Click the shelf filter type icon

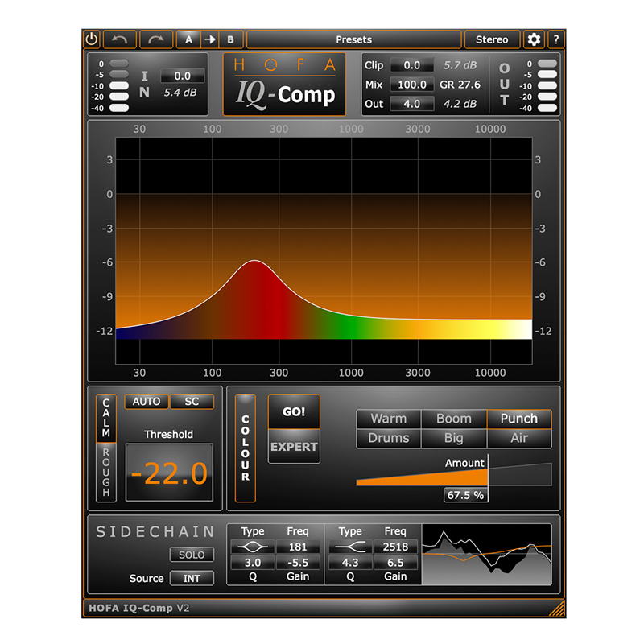click(x=349, y=547)
